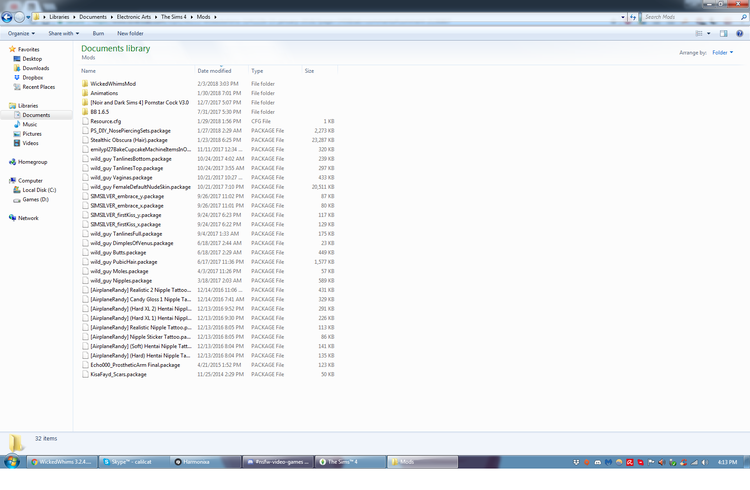Click the Dropbox system tray icon
This screenshot has width=750, height=490.
coord(576,462)
